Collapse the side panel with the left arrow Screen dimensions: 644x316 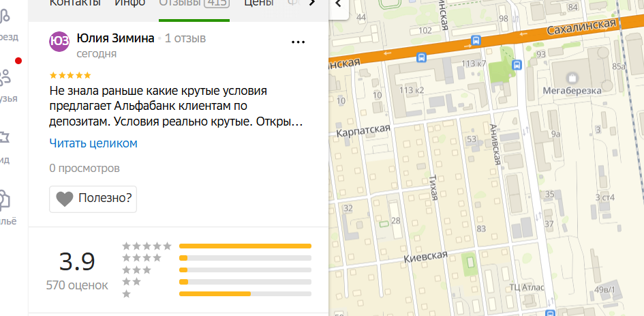[x=339, y=4]
